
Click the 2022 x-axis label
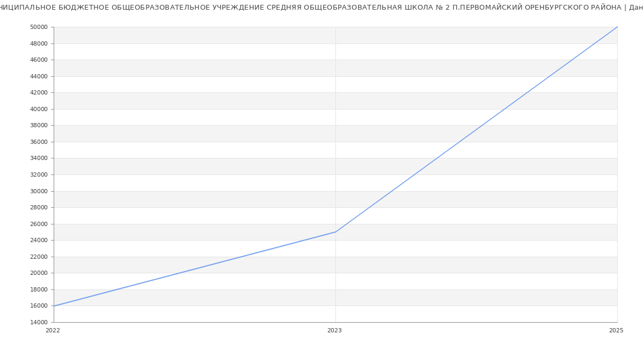[53, 331]
